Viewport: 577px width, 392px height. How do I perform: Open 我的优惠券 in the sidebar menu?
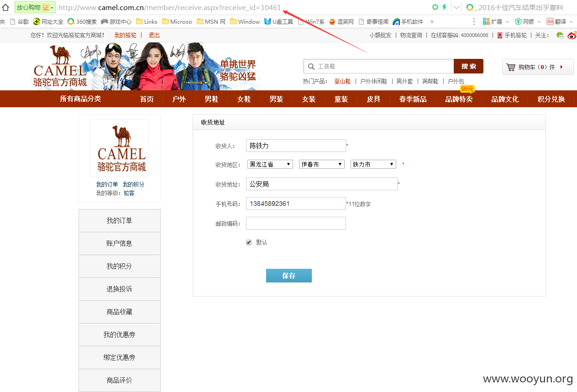[120, 335]
